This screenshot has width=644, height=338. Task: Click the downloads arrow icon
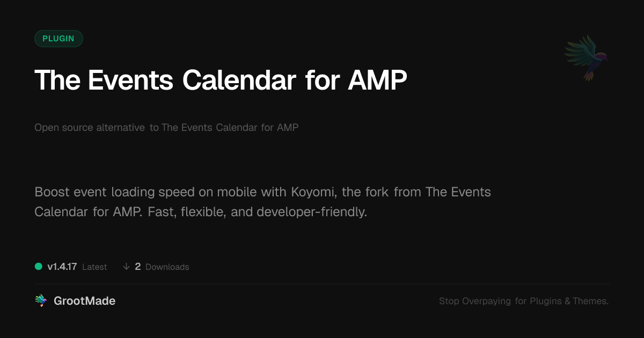click(x=126, y=267)
